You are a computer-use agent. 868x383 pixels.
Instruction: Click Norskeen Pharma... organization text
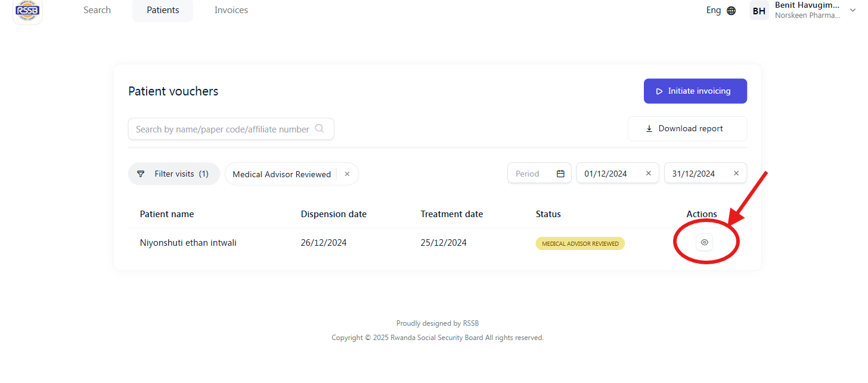click(x=808, y=16)
